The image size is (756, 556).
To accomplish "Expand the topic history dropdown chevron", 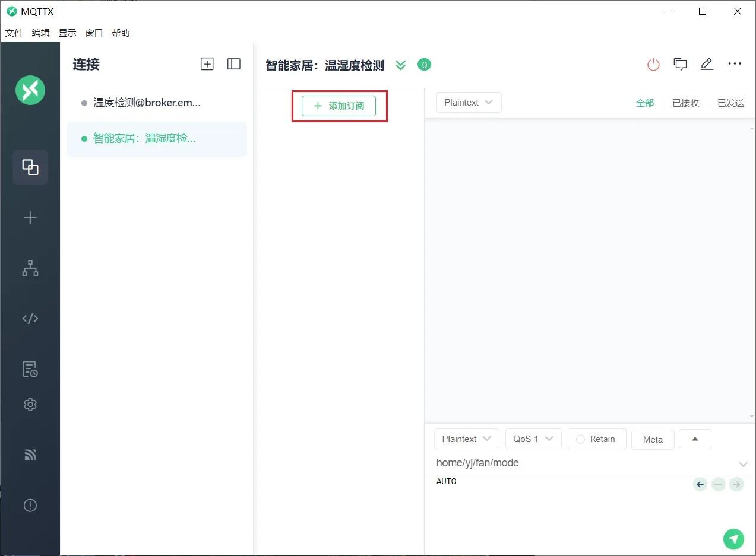I will click(743, 464).
